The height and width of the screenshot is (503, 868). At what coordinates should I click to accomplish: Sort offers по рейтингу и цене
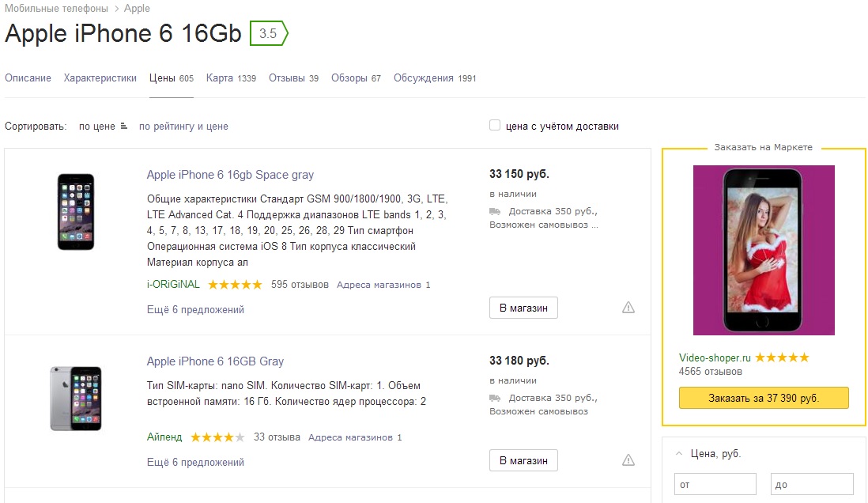pyautogui.click(x=183, y=127)
